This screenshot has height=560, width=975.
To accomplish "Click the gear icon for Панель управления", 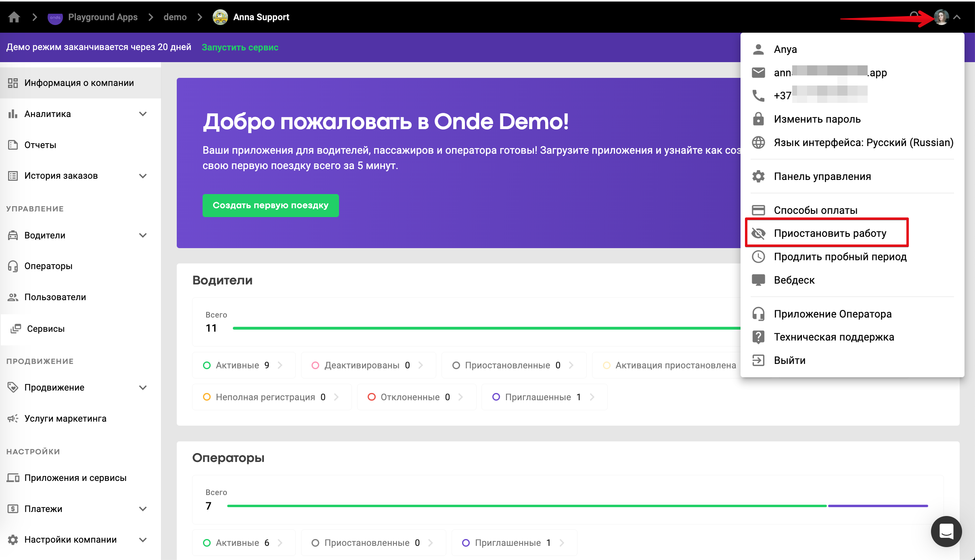I will (x=758, y=176).
